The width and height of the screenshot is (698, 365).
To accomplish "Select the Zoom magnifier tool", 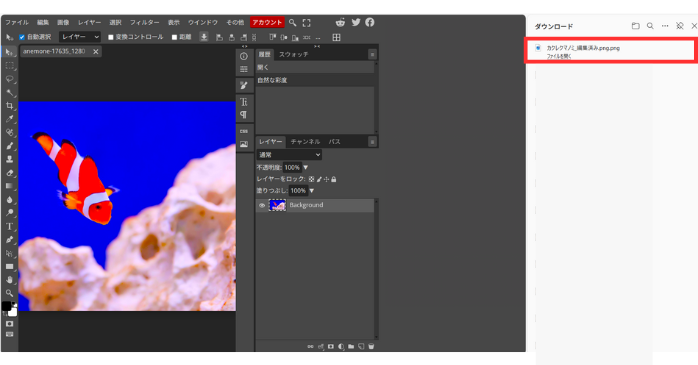I will pyautogui.click(x=9, y=293).
